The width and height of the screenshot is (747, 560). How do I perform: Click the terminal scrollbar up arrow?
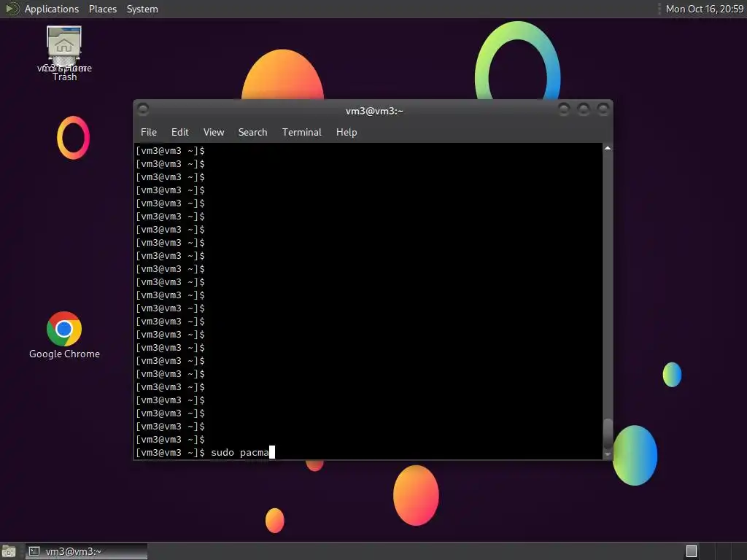(608, 148)
